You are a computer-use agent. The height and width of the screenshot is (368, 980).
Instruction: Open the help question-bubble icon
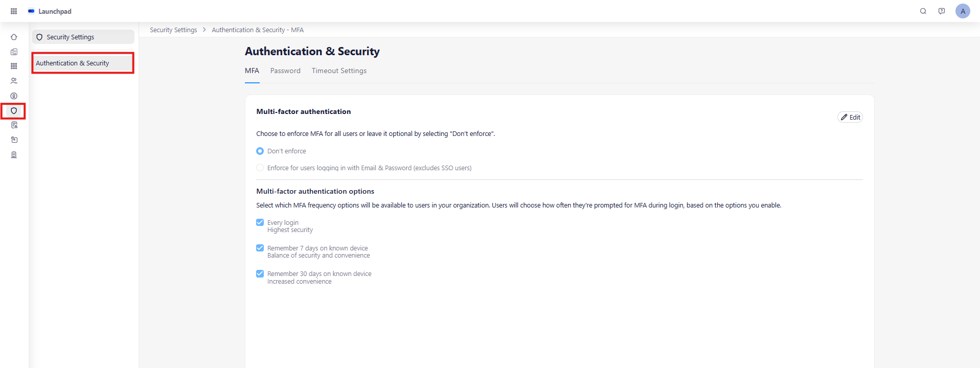point(942,11)
